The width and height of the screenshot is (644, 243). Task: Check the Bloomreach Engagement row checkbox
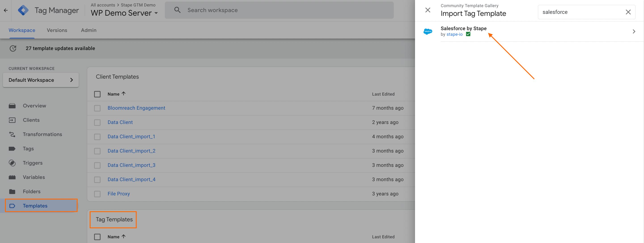coord(97,108)
